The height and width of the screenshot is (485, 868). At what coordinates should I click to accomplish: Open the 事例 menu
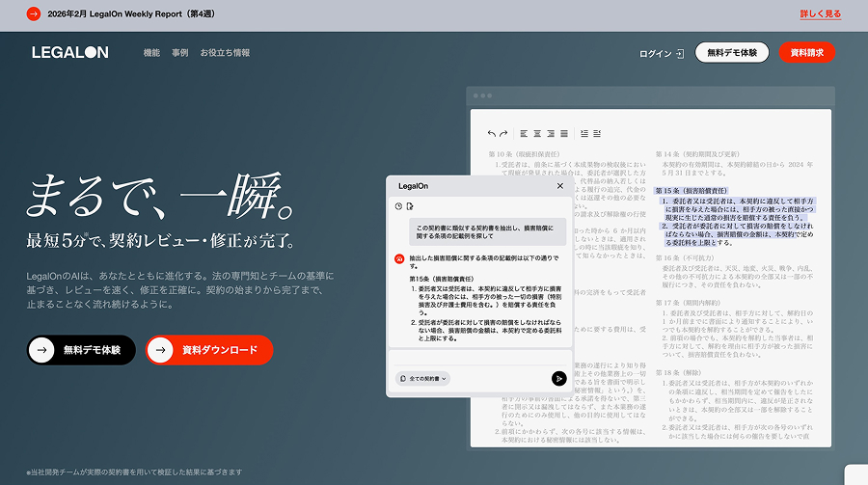tap(180, 53)
